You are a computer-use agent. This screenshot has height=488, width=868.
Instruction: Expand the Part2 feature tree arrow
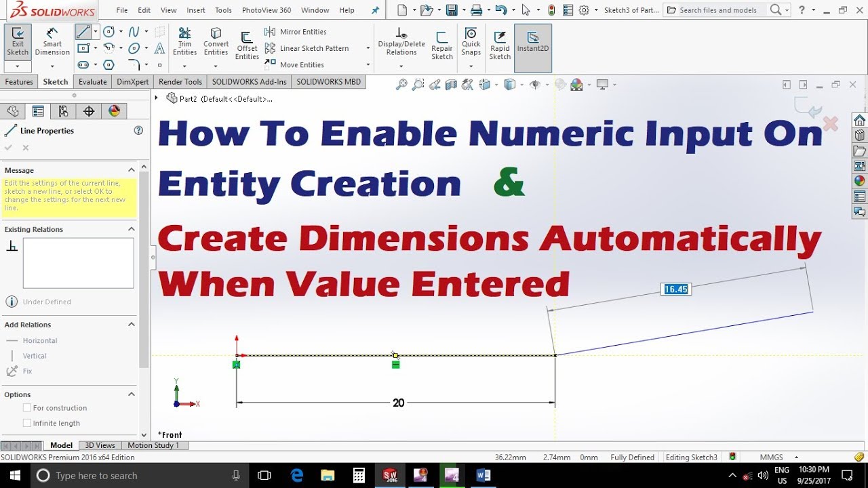tap(157, 98)
